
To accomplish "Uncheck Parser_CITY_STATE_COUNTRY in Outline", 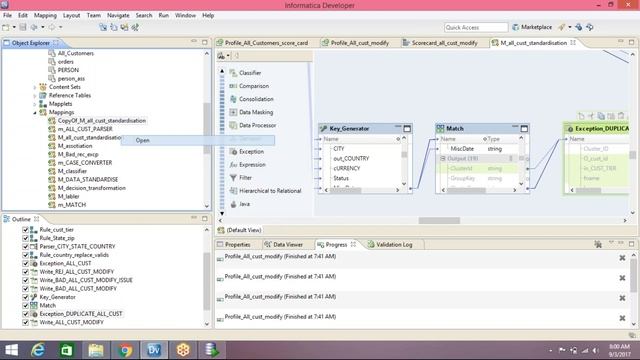I will 25,247.
